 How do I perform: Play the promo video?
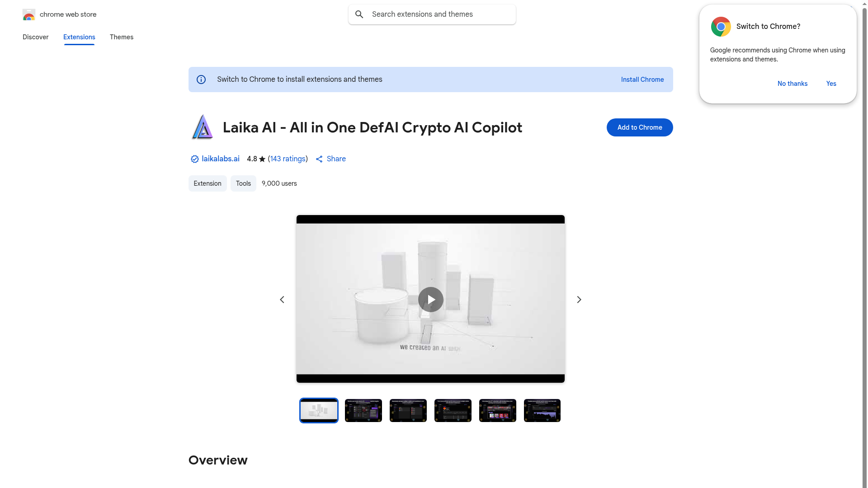(430, 300)
